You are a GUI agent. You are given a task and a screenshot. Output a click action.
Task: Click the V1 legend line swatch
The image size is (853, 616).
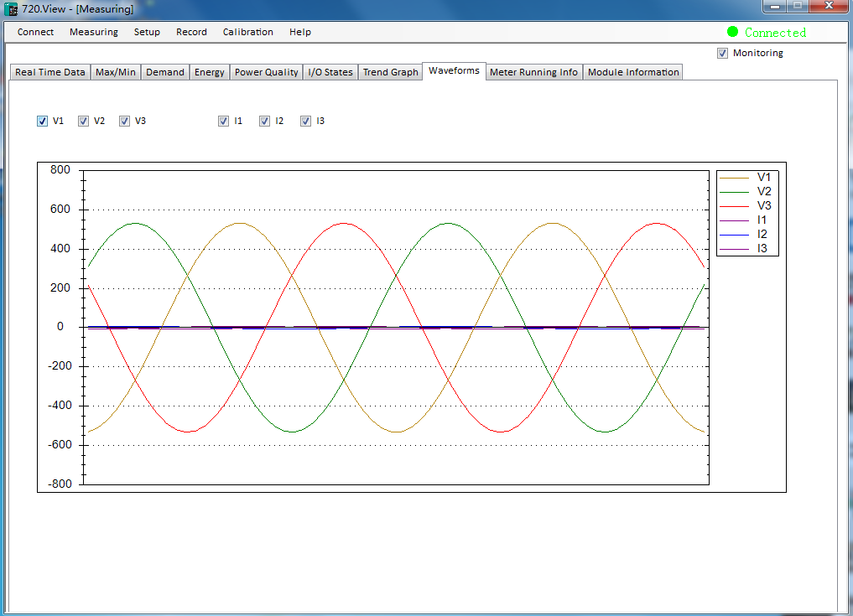click(734, 178)
